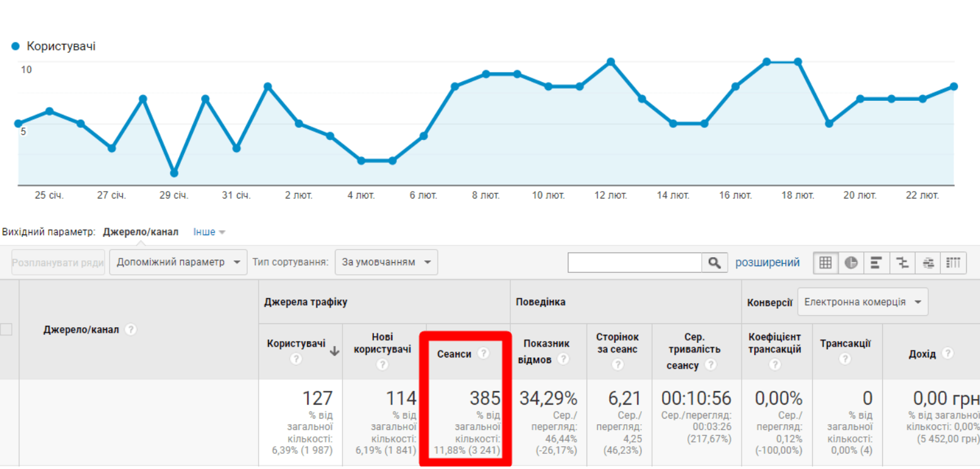980x469 pixels.
Task: Tick the select-all checkbox in the table header
Action: point(6,328)
